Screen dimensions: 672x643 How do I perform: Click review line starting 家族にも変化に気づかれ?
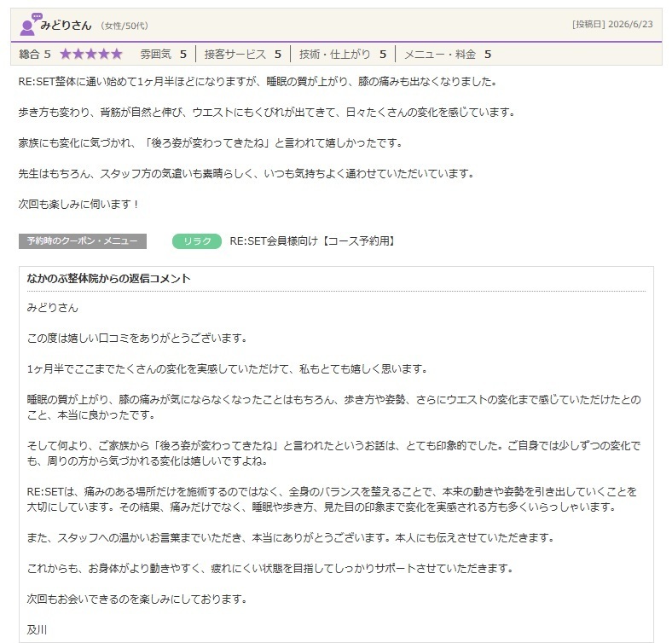coord(211,142)
